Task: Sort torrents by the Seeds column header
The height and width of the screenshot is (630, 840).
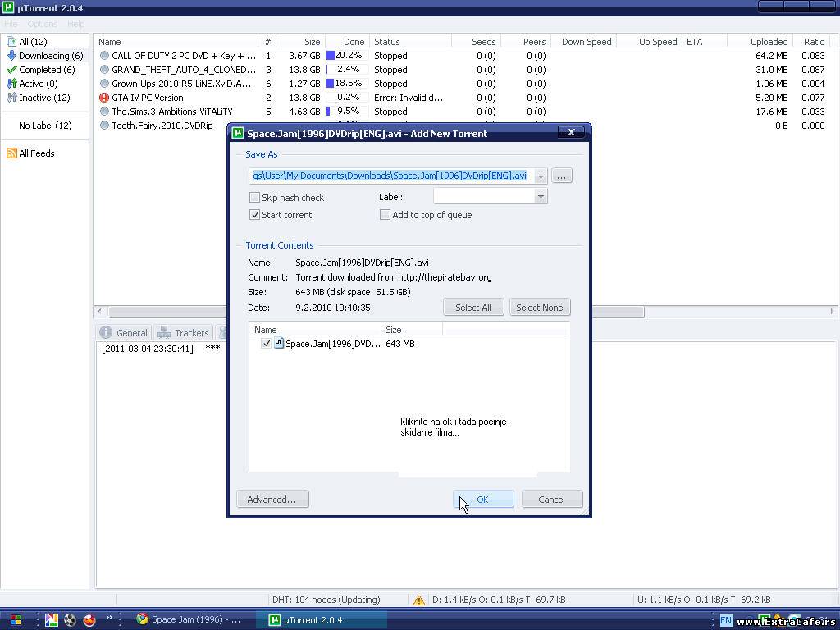Action: point(476,42)
